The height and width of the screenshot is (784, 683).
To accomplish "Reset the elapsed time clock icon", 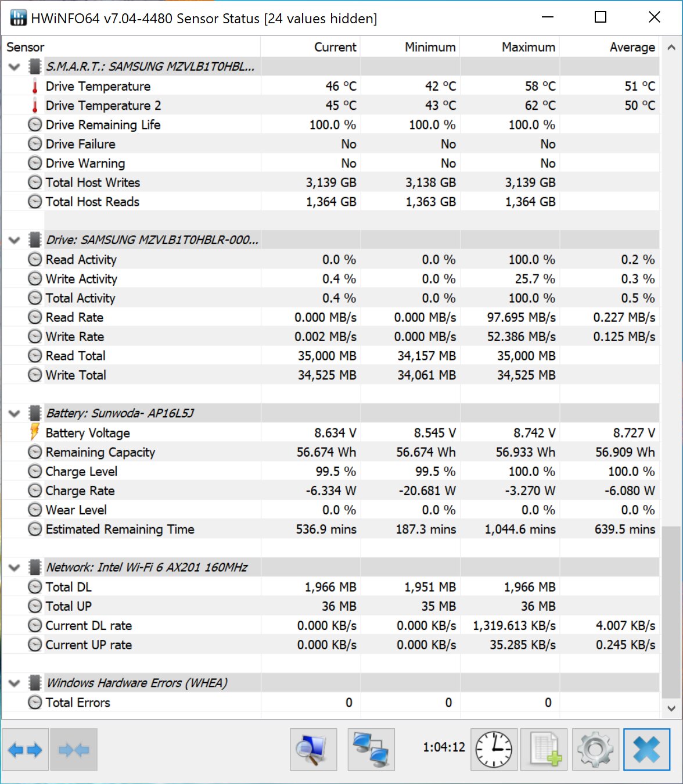I will 494,750.
